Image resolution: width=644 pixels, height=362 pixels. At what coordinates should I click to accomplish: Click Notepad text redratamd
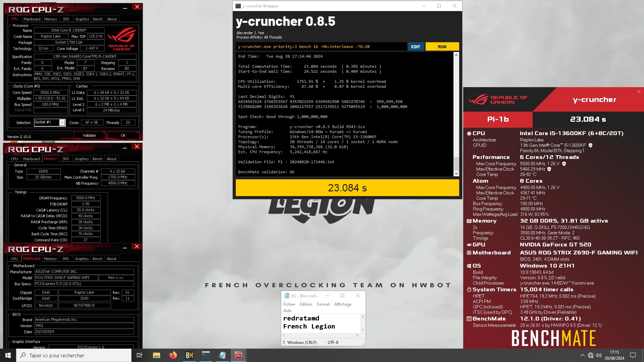pos(301,318)
